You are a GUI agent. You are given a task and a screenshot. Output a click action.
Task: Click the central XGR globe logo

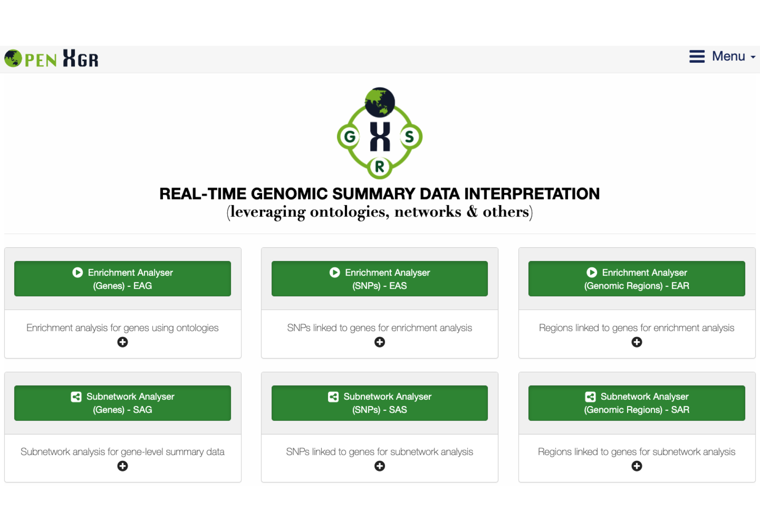[380, 133]
